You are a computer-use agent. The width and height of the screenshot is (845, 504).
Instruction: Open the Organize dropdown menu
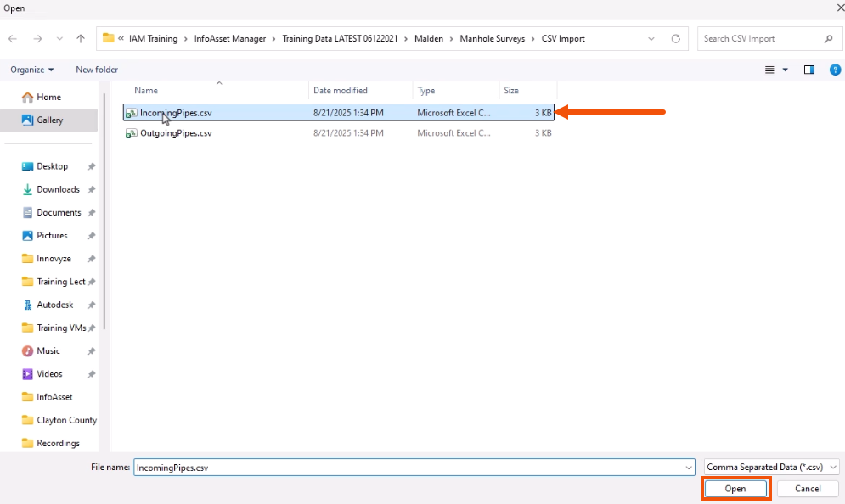pos(31,69)
